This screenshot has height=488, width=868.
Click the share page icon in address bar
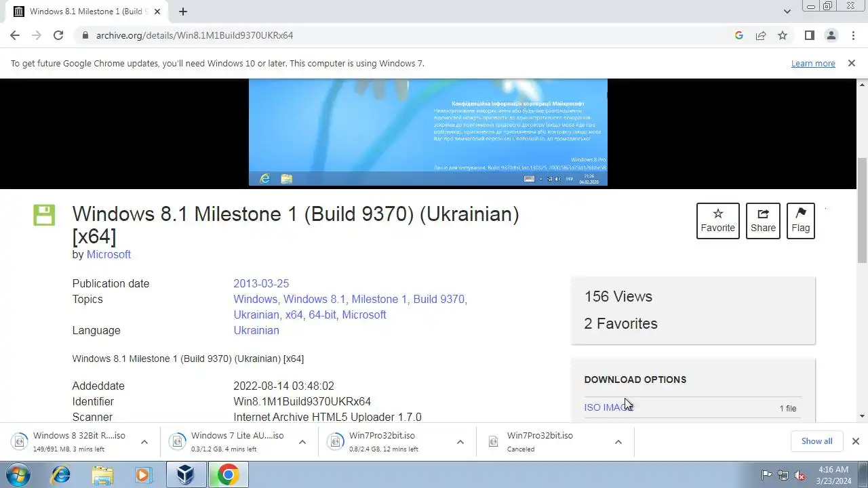pos(761,35)
